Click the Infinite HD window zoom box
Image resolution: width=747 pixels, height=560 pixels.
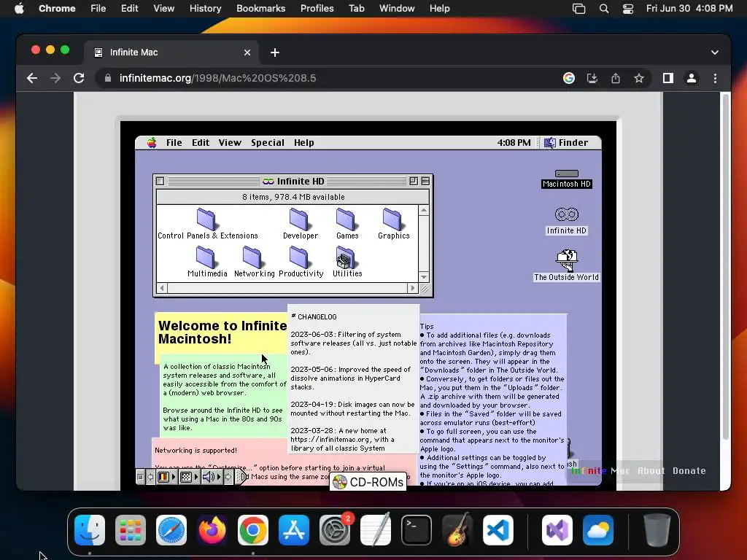(x=414, y=181)
